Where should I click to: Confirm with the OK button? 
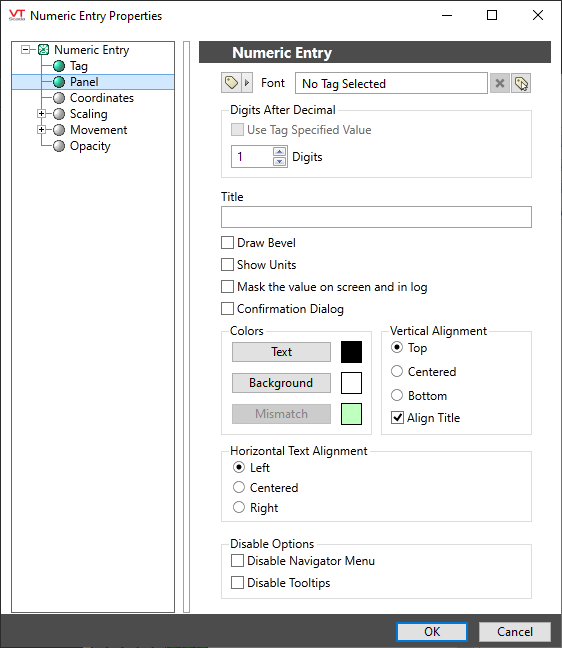click(432, 631)
